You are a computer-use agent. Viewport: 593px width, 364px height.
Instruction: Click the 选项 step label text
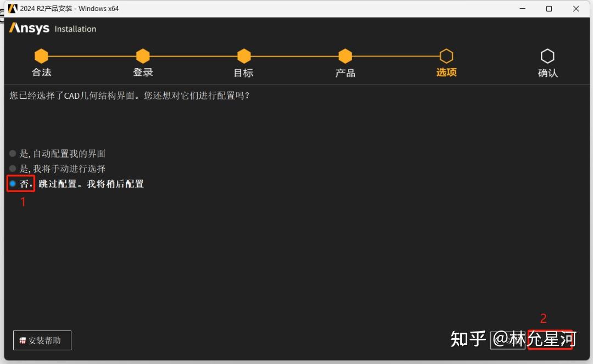coord(446,71)
